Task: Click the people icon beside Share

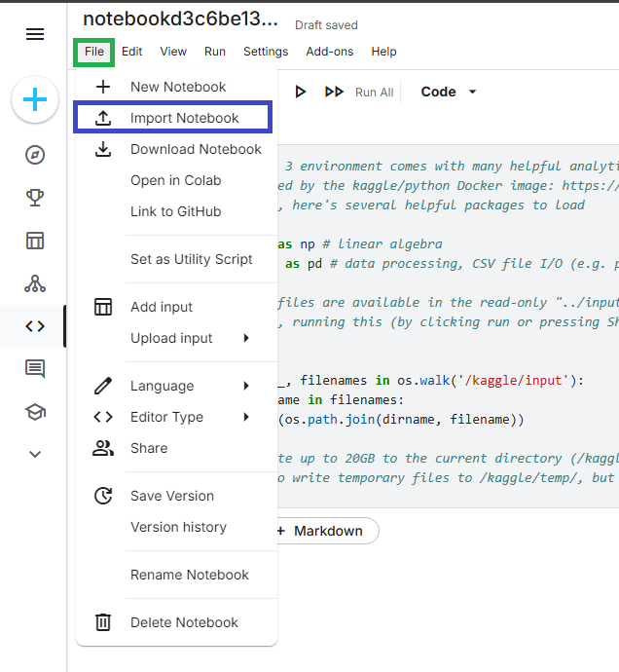Action: (103, 448)
